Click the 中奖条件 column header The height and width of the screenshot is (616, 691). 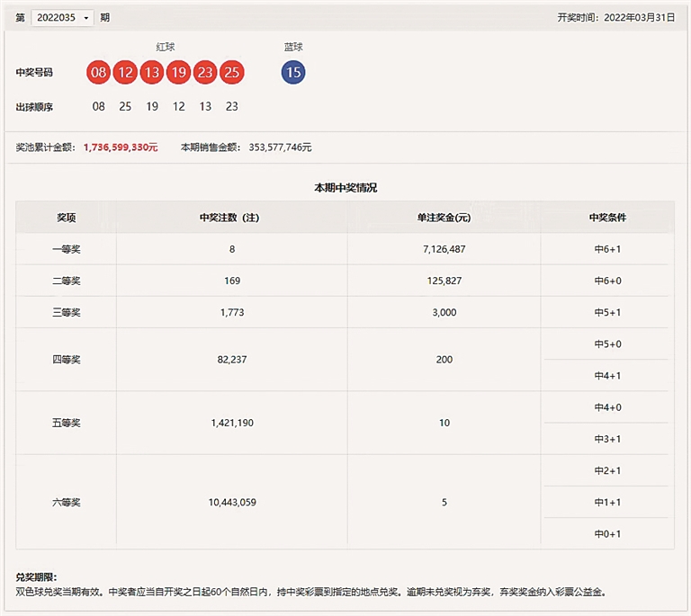coord(607,218)
